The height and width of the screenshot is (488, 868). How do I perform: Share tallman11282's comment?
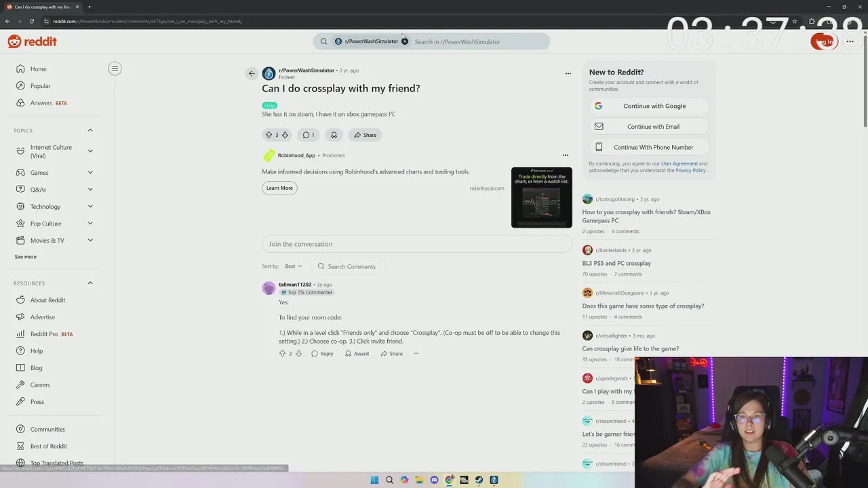pyautogui.click(x=391, y=354)
